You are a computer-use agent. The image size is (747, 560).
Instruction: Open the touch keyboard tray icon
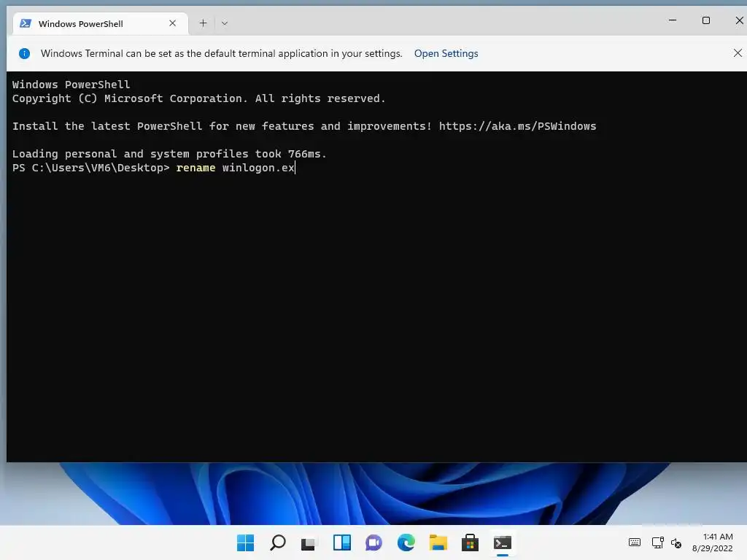tap(635, 542)
